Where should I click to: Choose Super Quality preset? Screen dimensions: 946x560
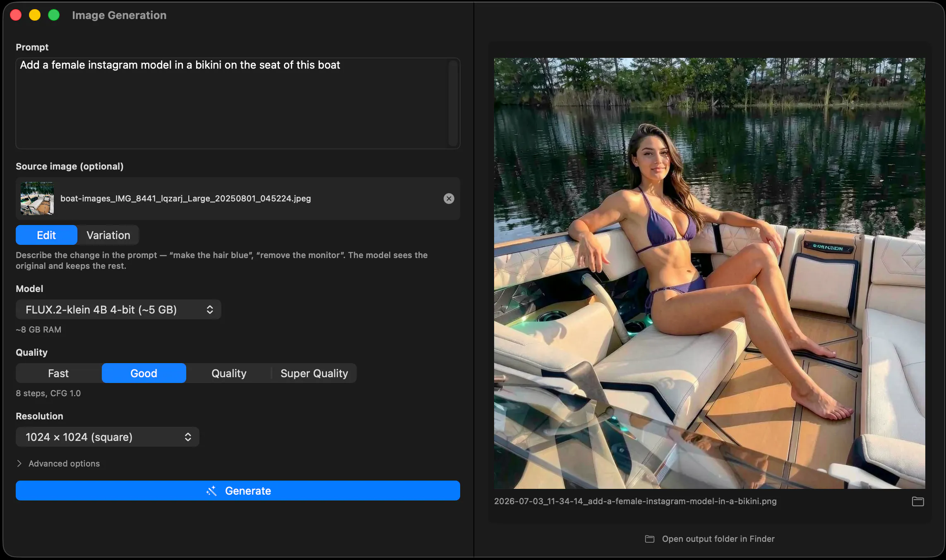(x=314, y=373)
